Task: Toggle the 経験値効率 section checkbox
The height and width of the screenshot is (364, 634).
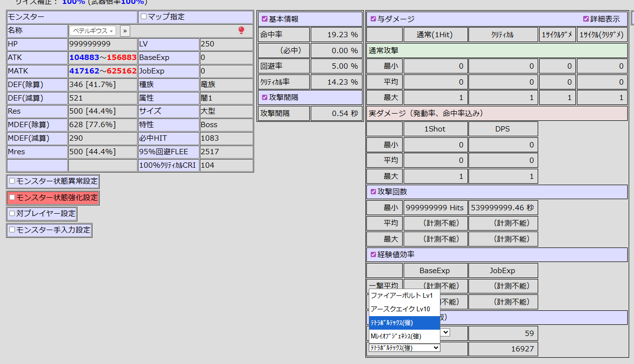Action: click(x=373, y=255)
